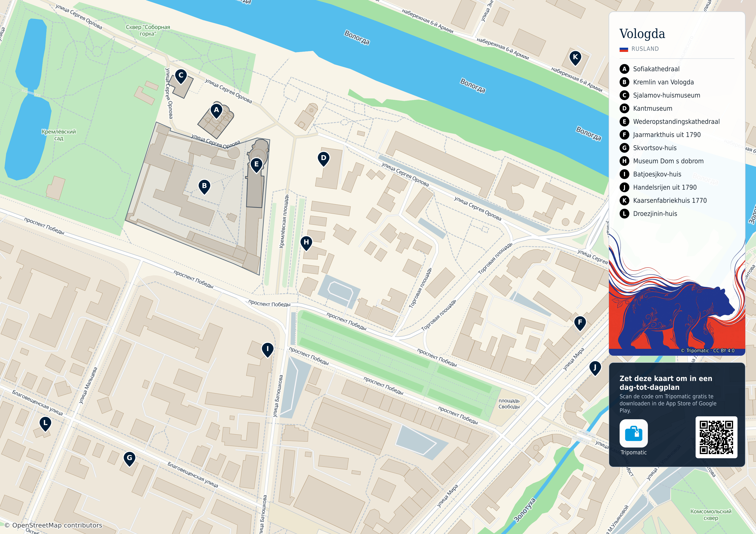Image resolution: width=756 pixels, height=534 pixels.
Task: Open map pin C near Sjalamov-huismuseum
Action: [x=181, y=76]
